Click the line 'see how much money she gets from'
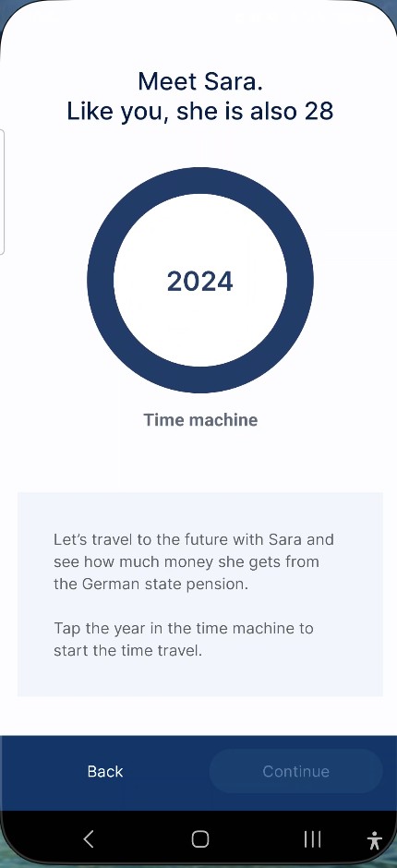This screenshot has width=397, height=868. pos(186,561)
